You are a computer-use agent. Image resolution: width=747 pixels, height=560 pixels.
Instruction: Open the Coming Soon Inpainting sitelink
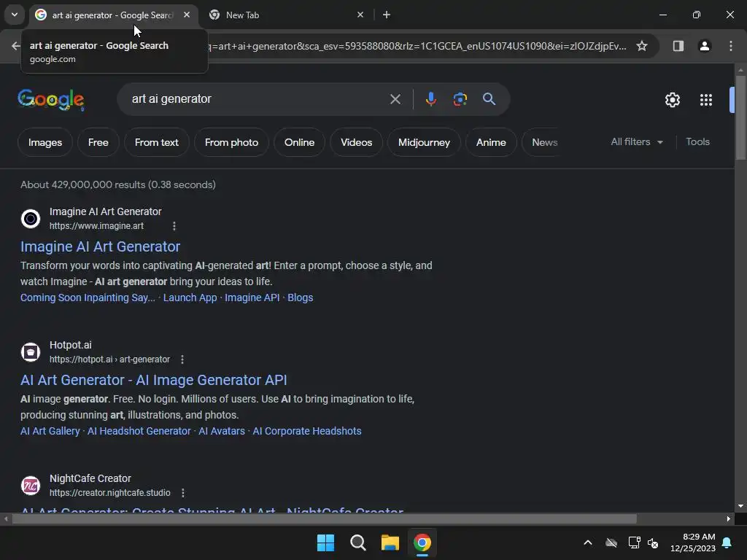click(x=88, y=297)
